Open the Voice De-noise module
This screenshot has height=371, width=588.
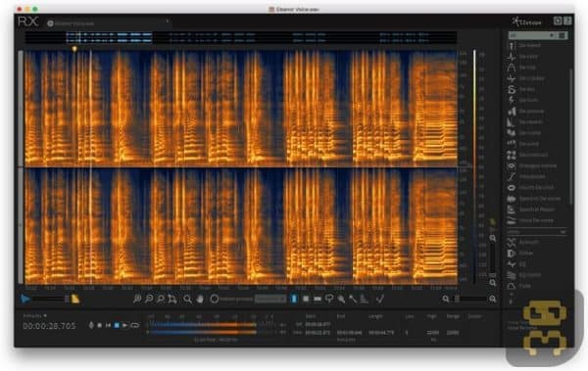tap(530, 220)
